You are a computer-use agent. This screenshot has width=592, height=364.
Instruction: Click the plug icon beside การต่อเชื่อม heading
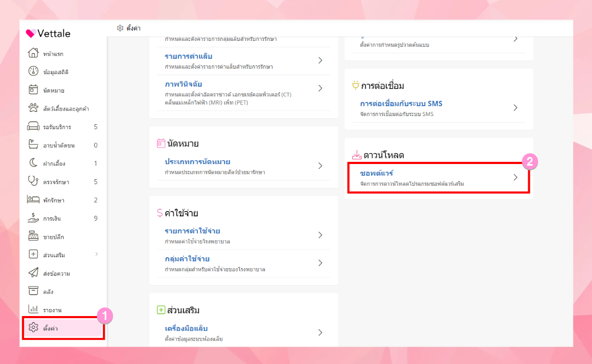(355, 85)
